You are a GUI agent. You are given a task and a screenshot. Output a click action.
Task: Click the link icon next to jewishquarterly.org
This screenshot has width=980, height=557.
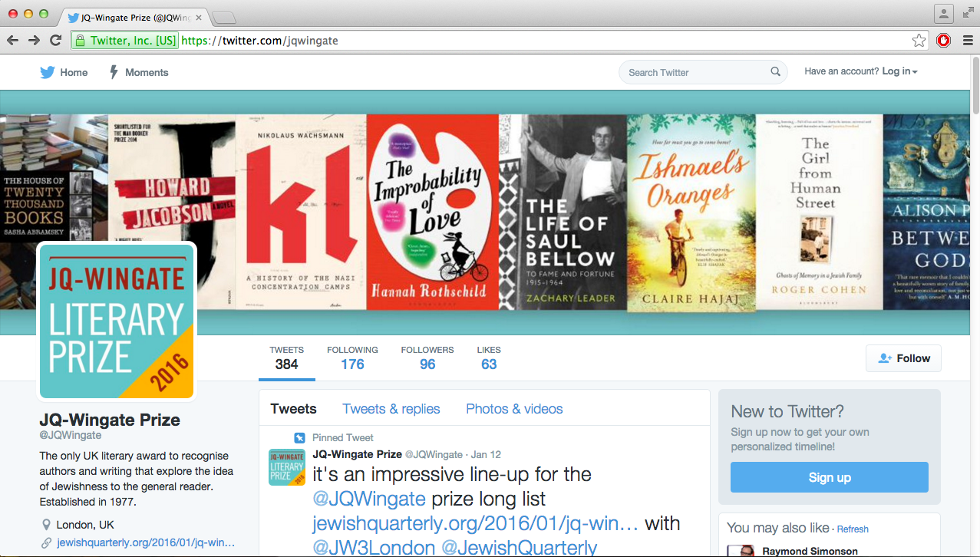[44, 542]
